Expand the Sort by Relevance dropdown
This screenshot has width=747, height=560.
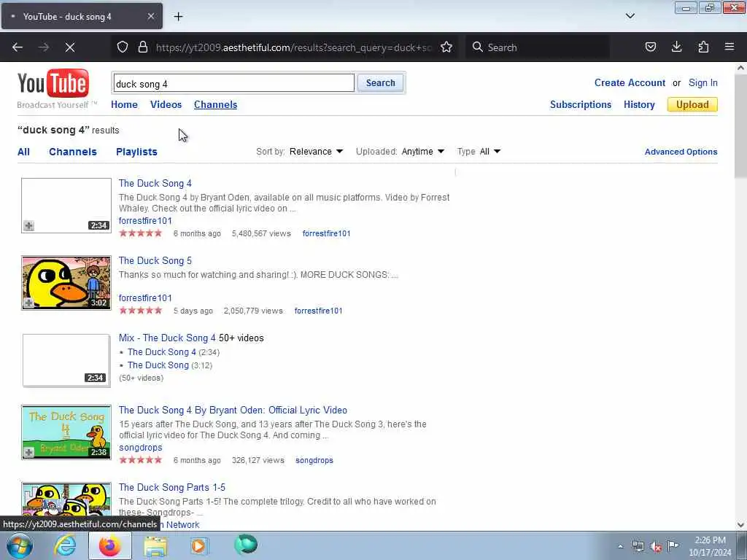coord(316,152)
